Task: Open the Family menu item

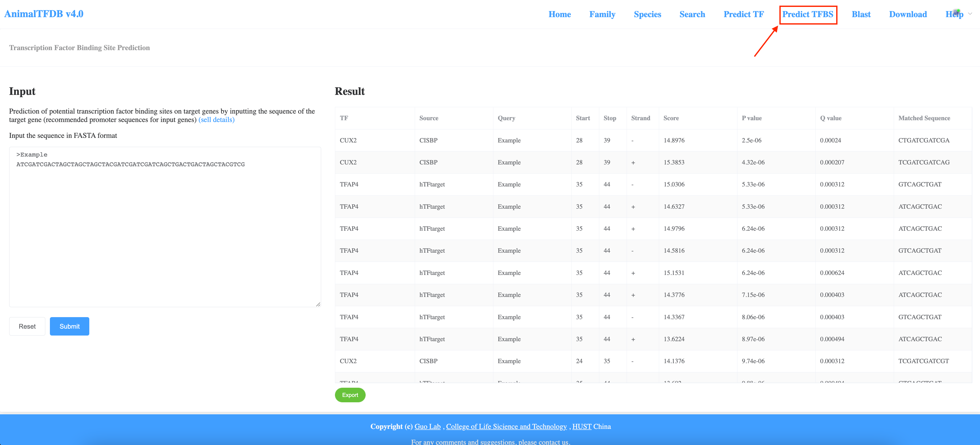Action: 602,15
